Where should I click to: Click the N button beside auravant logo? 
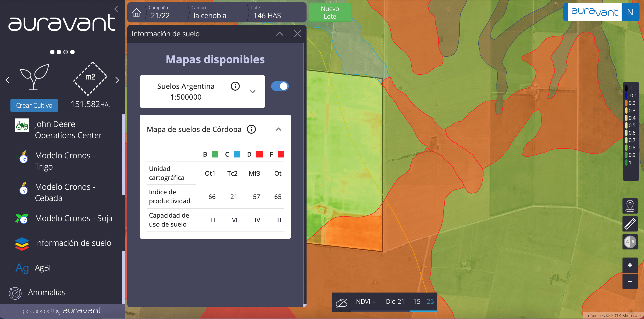pyautogui.click(x=630, y=12)
